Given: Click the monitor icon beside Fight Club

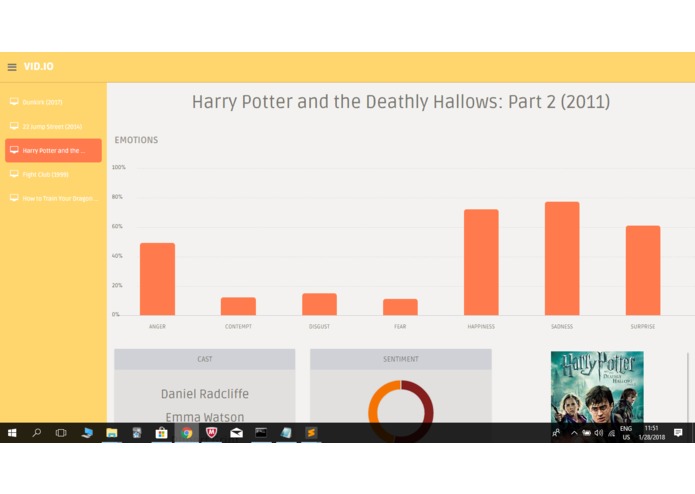Looking at the screenshot, I should (x=14, y=174).
